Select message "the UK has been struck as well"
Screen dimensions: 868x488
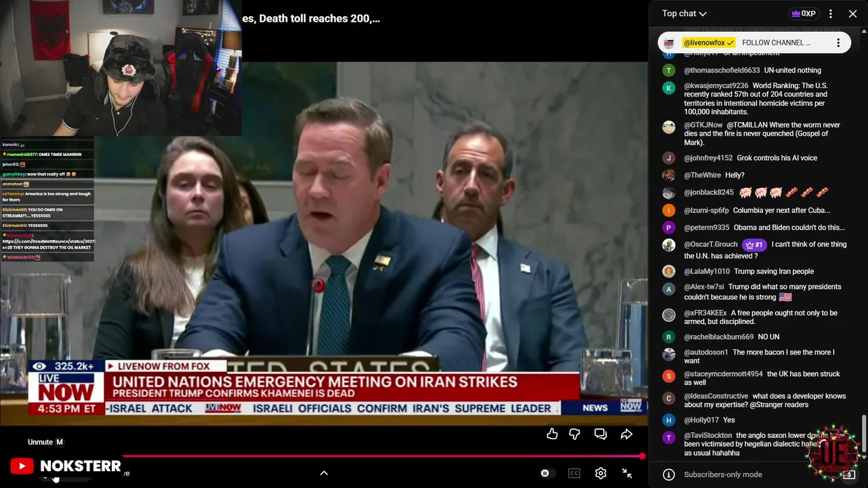(x=762, y=378)
